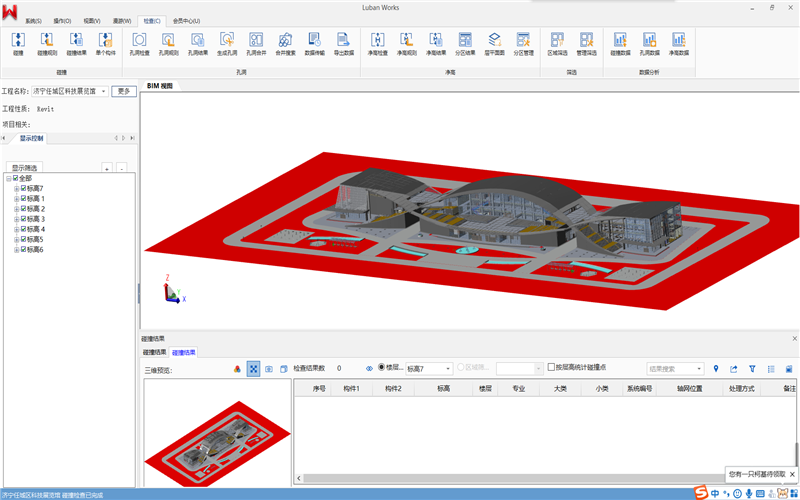800x500 pixels.
Task: Click the share/export icon in results toolbar
Action: (734, 369)
